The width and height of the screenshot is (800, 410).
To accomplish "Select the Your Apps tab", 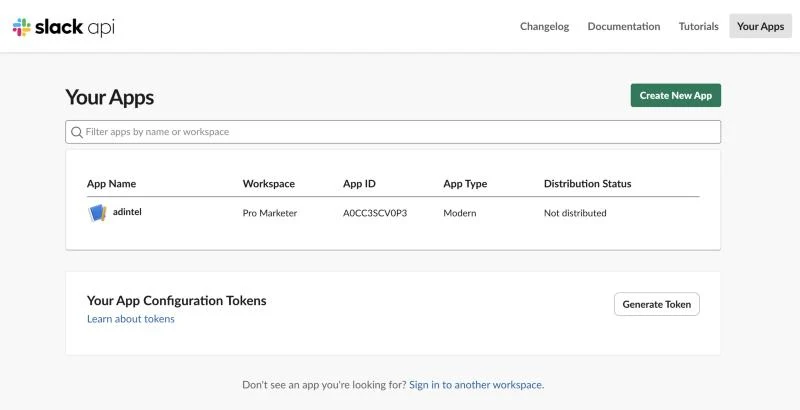I will tap(760, 27).
